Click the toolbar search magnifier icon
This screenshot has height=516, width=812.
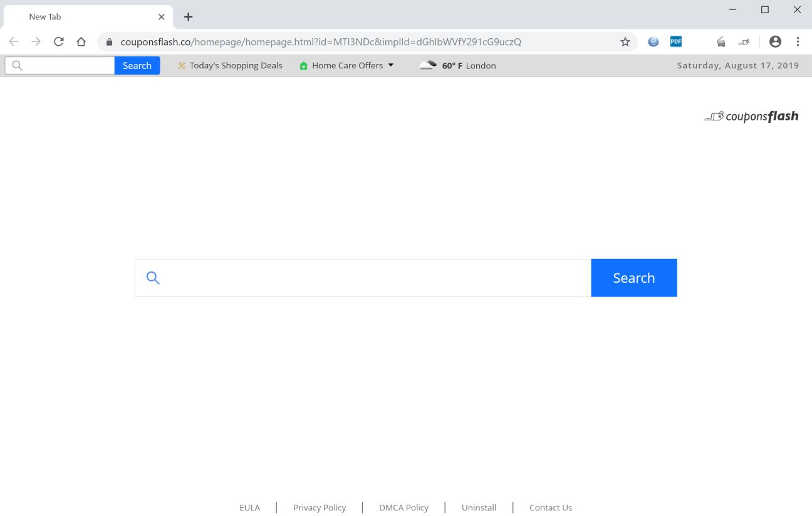17,65
